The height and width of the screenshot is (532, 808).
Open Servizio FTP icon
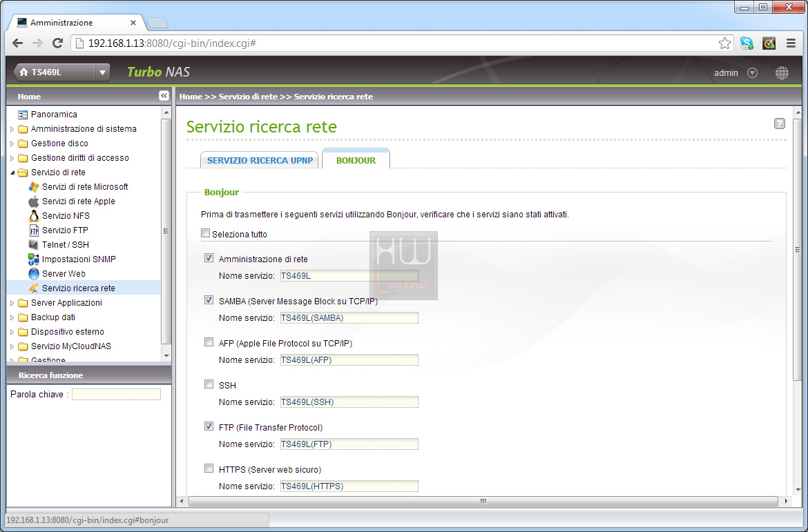34,230
